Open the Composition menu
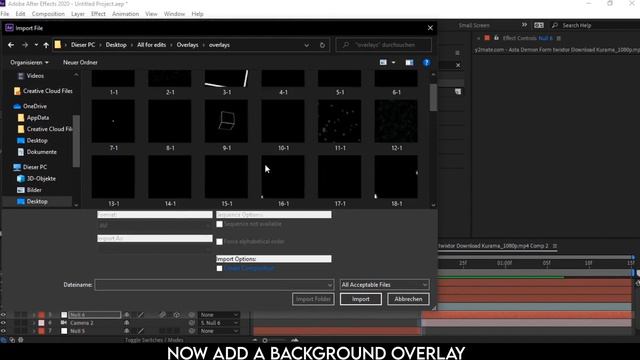Viewport: 640px width, 360px height. (48, 14)
